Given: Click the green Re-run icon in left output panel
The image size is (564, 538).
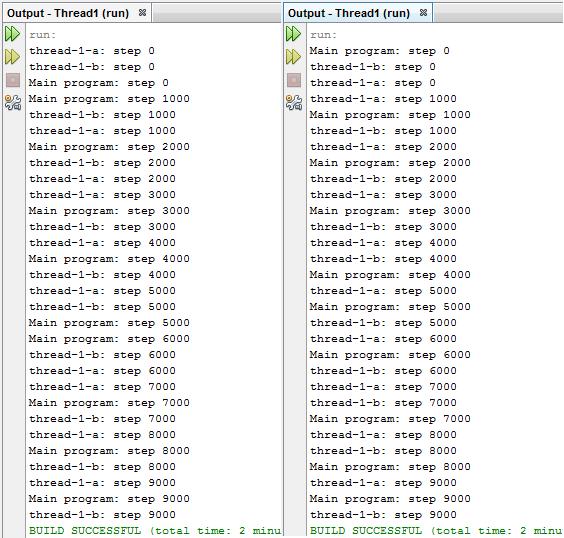Looking at the screenshot, I should tap(13, 34).
